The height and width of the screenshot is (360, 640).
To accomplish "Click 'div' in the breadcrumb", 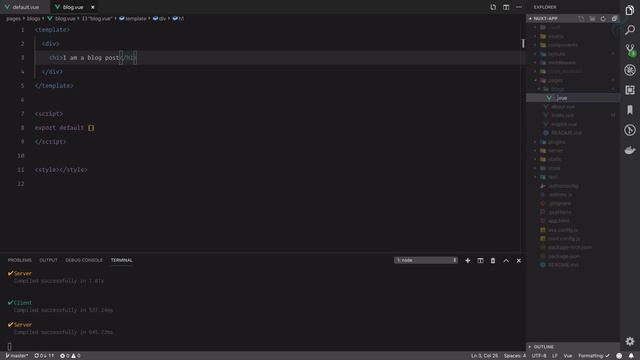I will coord(160,18).
